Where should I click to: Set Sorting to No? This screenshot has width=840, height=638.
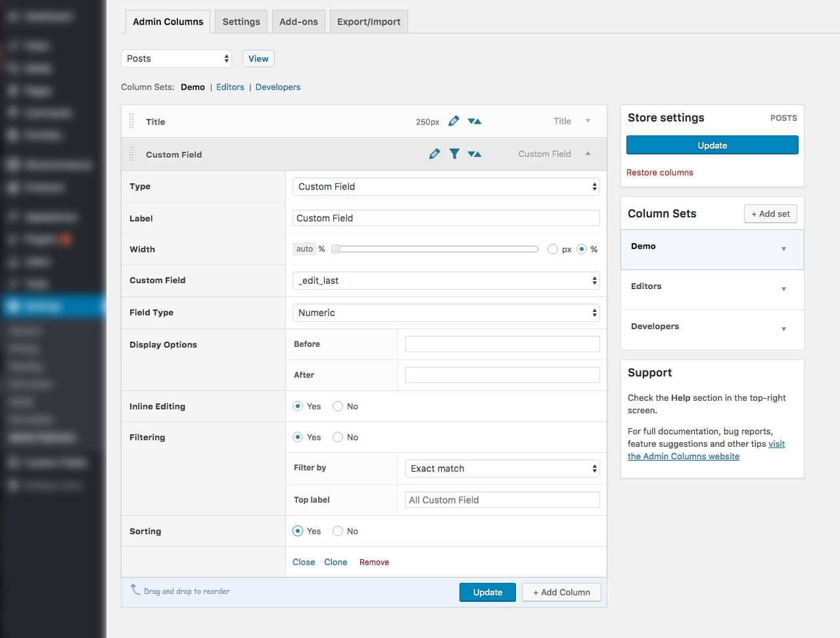337,531
